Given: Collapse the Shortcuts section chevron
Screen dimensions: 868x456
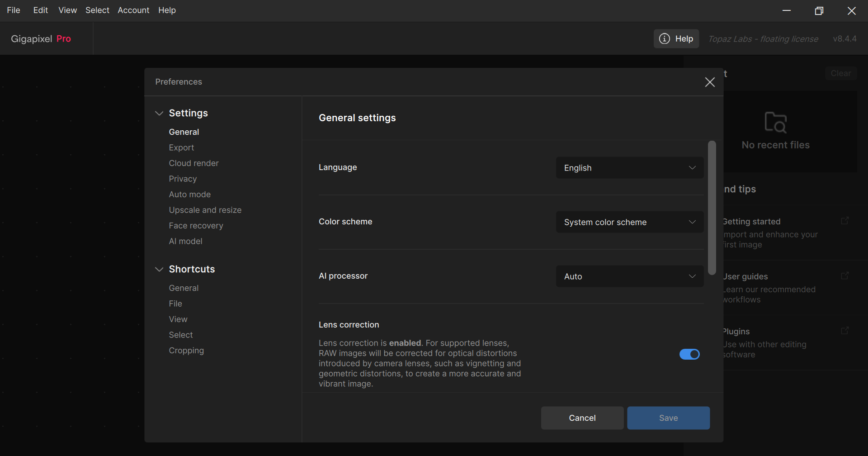Looking at the screenshot, I should [x=159, y=269].
